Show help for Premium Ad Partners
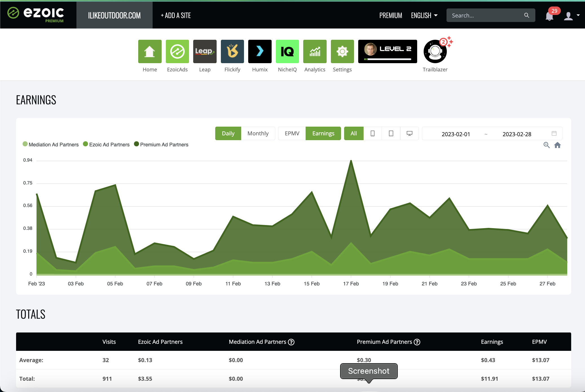 click(417, 342)
